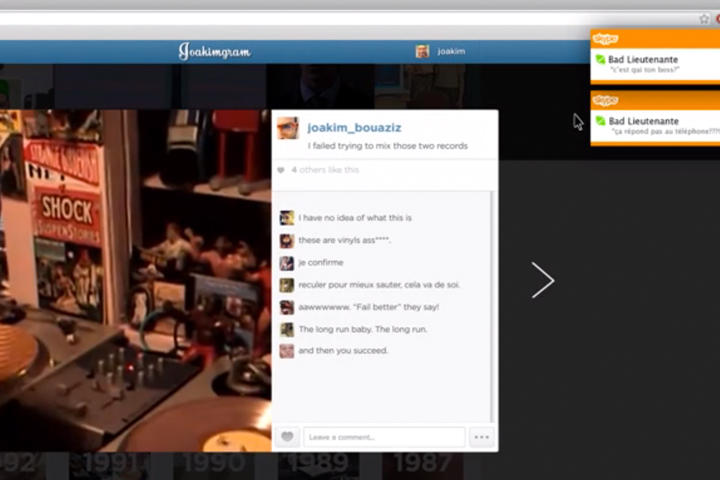Click avatar beside 'and then you succeed' comment

click(x=287, y=351)
